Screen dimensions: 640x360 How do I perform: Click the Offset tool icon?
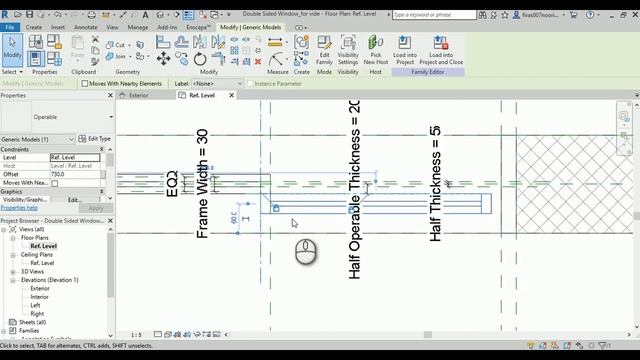click(182, 42)
